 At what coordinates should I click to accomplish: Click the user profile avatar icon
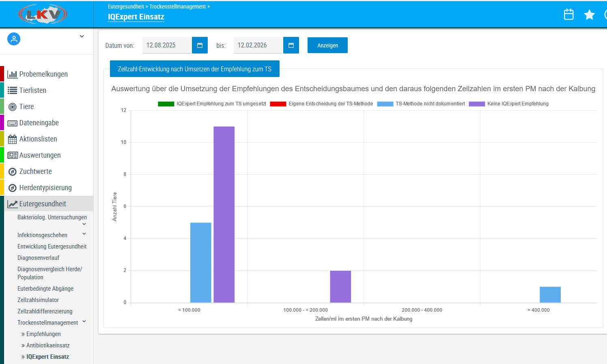coord(14,39)
